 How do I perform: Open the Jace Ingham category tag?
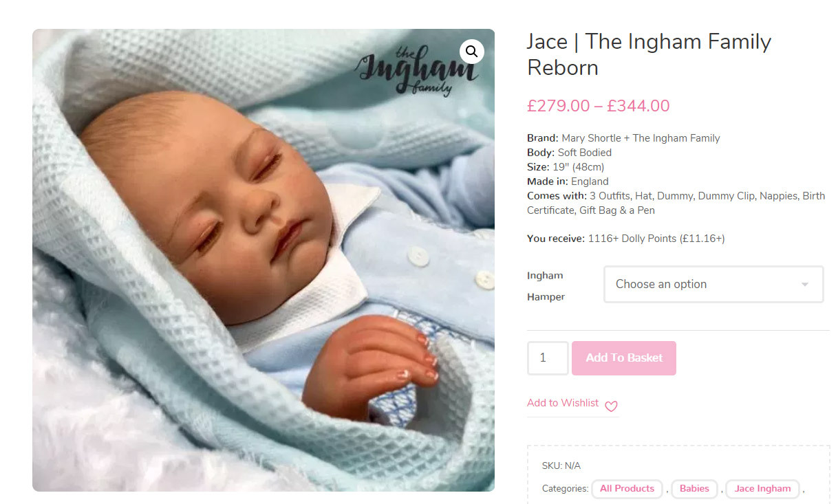(x=762, y=489)
